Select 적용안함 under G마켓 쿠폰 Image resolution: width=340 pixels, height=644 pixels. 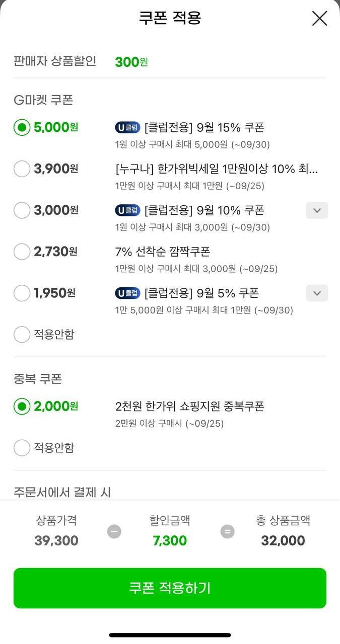tap(22, 334)
